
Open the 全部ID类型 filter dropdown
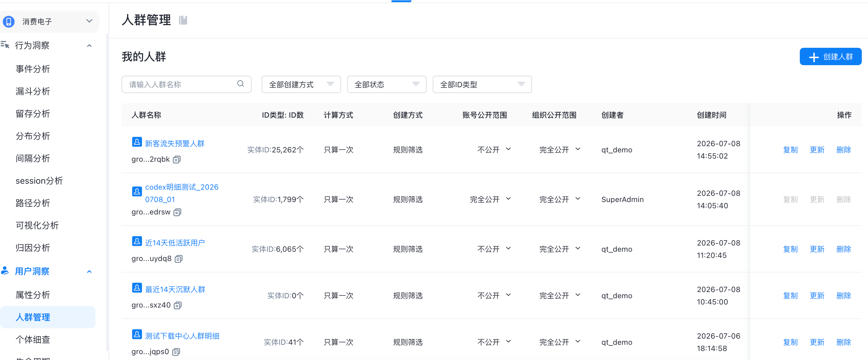[482, 84]
